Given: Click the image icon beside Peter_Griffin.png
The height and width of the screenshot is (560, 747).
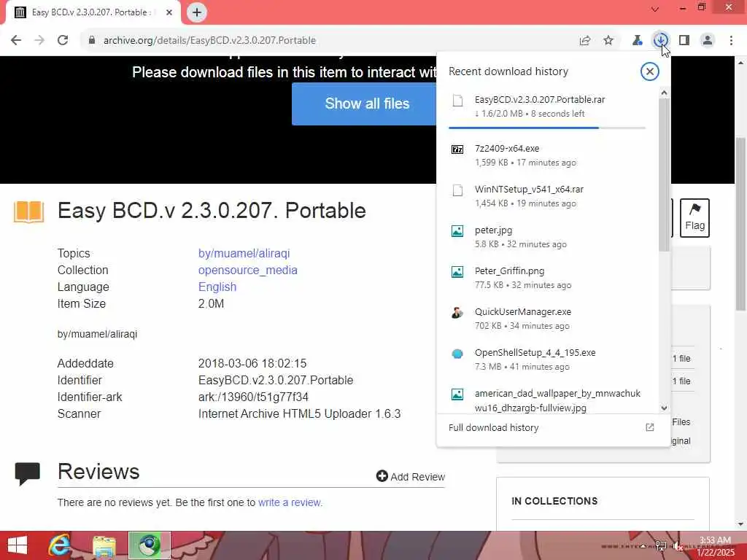Looking at the screenshot, I should pyautogui.click(x=457, y=272).
